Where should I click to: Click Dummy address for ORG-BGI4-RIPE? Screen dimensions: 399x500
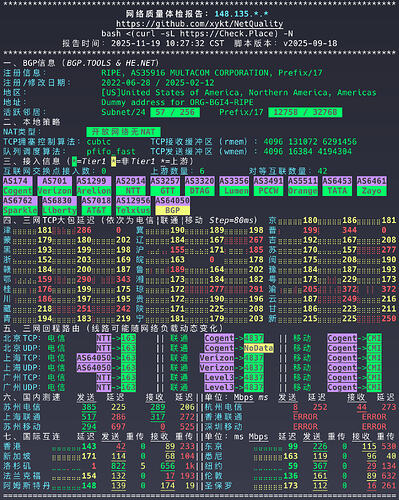point(177,102)
